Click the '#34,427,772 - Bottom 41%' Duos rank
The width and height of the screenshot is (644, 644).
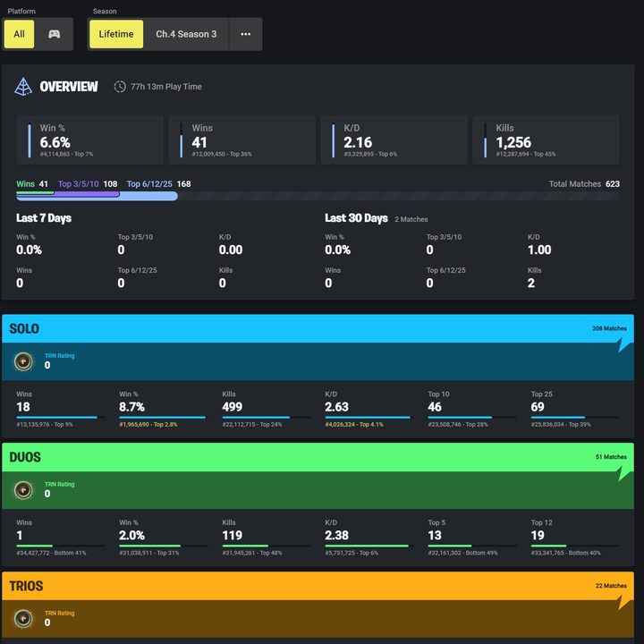(51, 554)
